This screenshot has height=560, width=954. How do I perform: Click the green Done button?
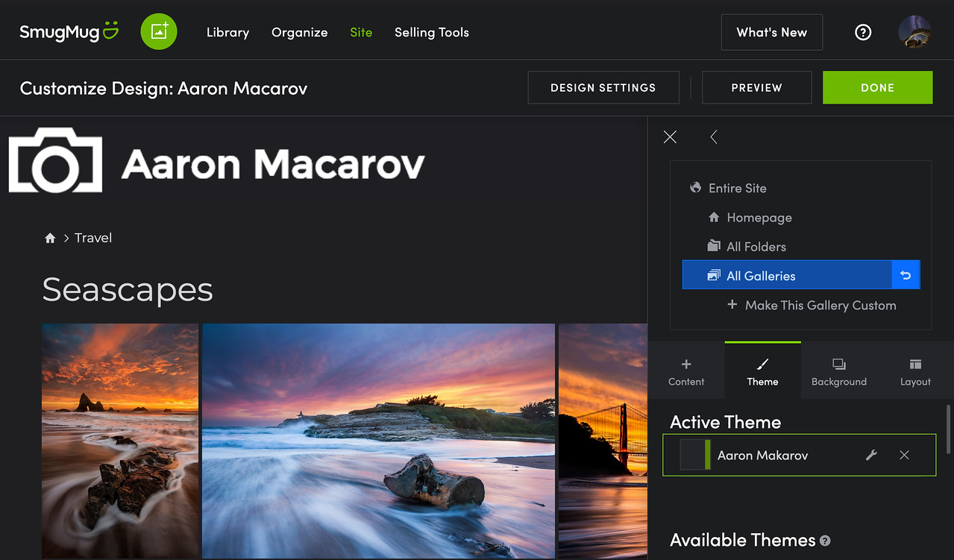click(877, 87)
